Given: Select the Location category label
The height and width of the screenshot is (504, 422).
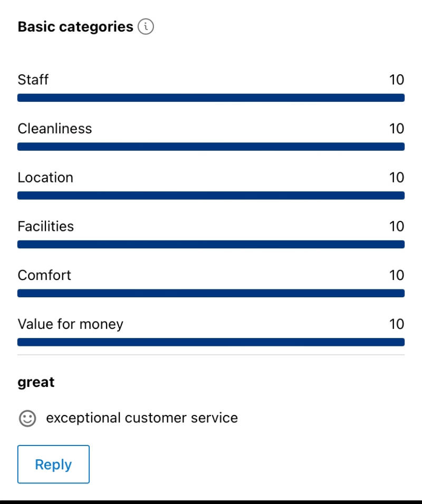Looking at the screenshot, I should (45, 178).
